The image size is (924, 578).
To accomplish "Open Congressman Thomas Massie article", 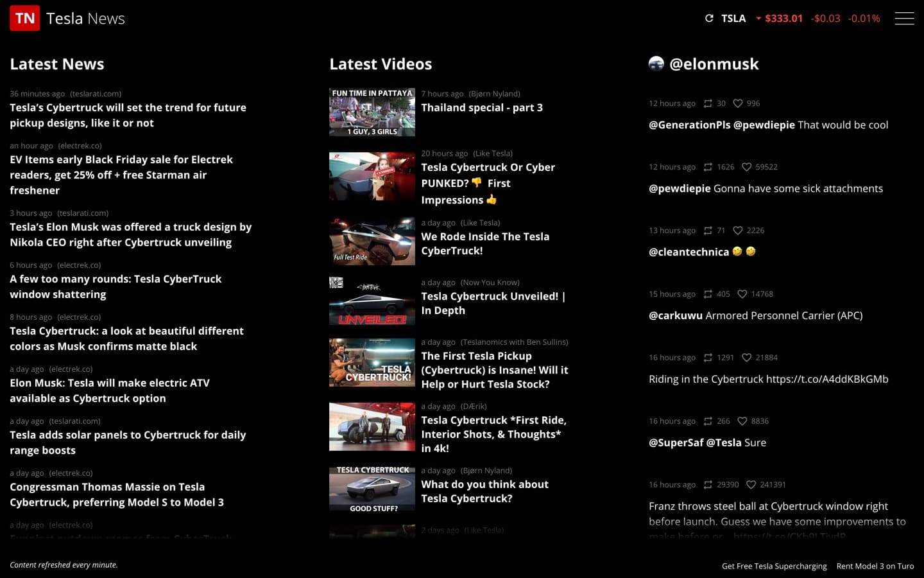I will (x=117, y=495).
